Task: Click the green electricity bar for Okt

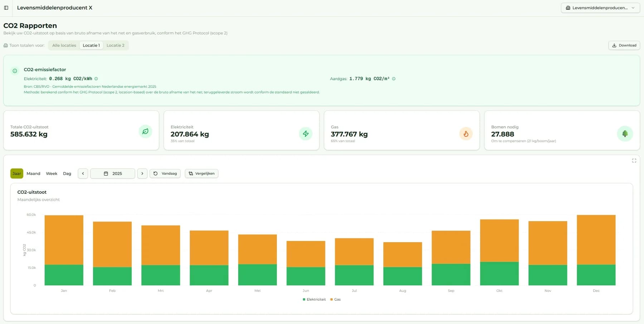Action: click(499, 274)
